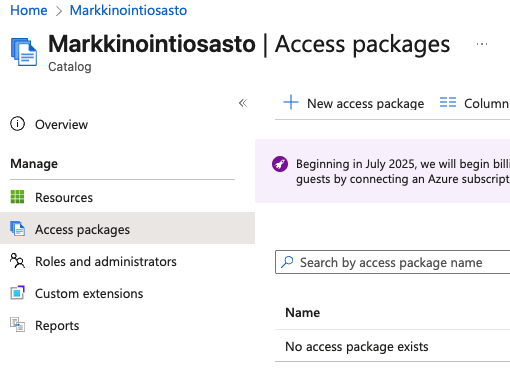Click the Overview info icon
Image resolution: width=510 pixels, height=374 pixels.
[17, 124]
